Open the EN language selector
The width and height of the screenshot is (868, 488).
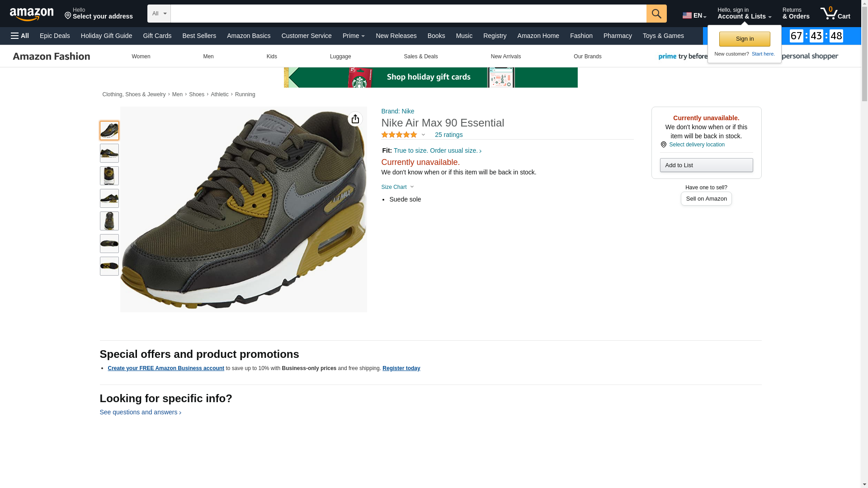click(694, 15)
